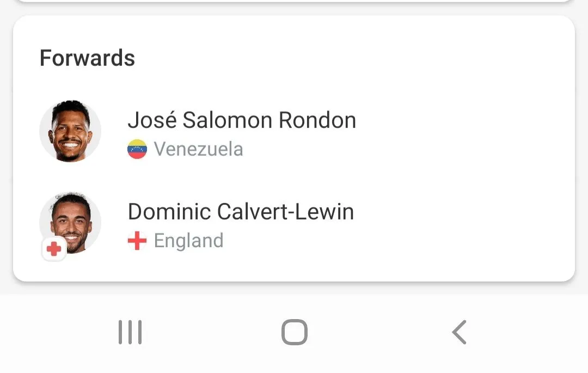
Task: Click the Venezuela flag icon
Action: coord(137,149)
